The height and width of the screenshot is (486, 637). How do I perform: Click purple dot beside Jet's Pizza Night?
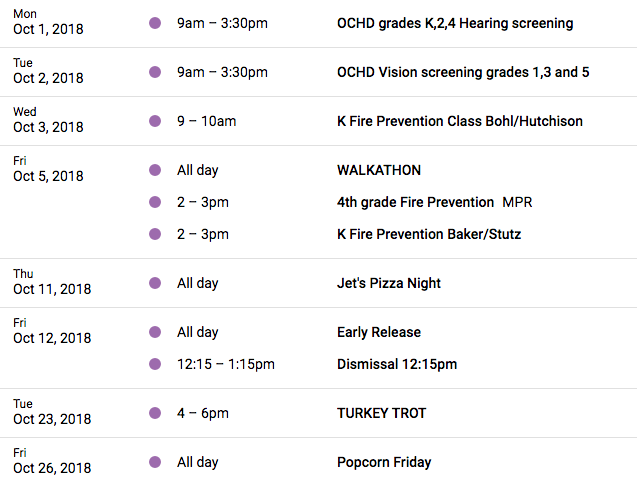click(155, 283)
